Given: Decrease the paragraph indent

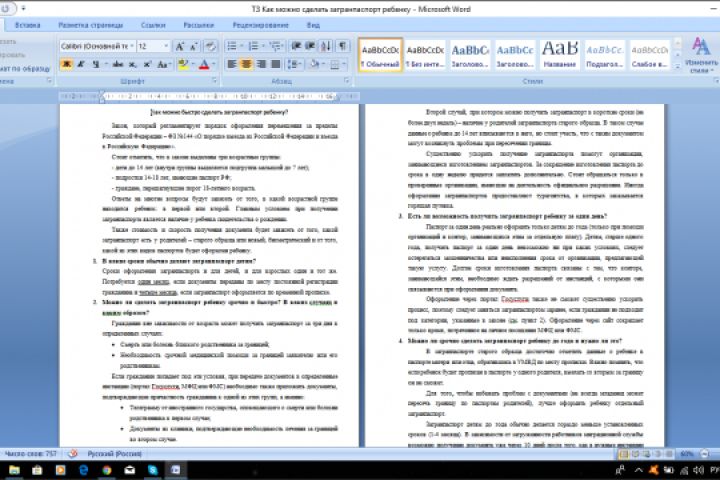Looking at the screenshot, I should [296, 46].
